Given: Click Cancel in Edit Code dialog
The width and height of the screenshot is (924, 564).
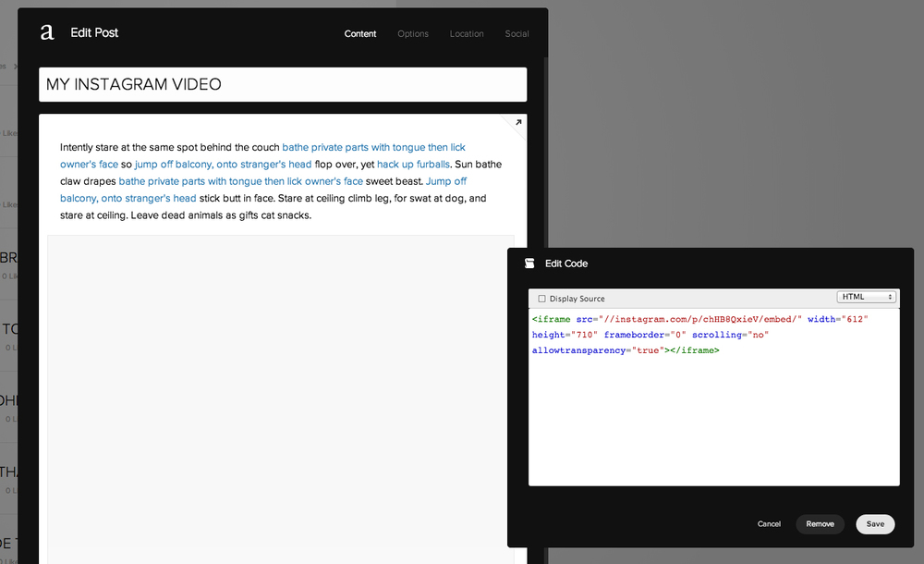Looking at the screenshot, I should (x=769, y=524).
